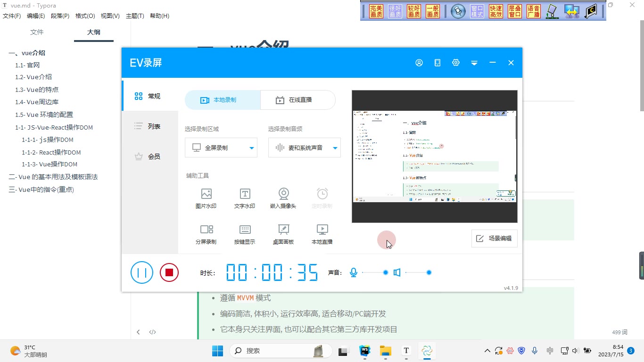Switch to 本地录制 tab

(223, 100)
